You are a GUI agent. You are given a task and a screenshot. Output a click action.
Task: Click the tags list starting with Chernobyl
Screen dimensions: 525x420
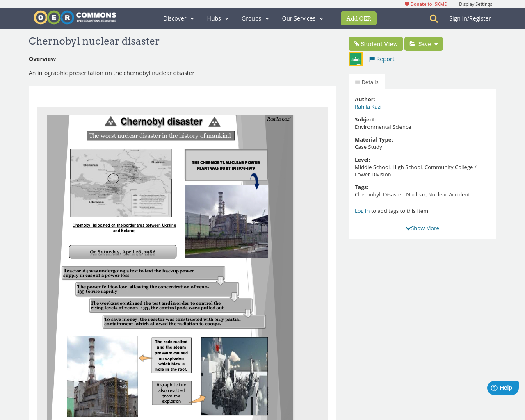412,194
